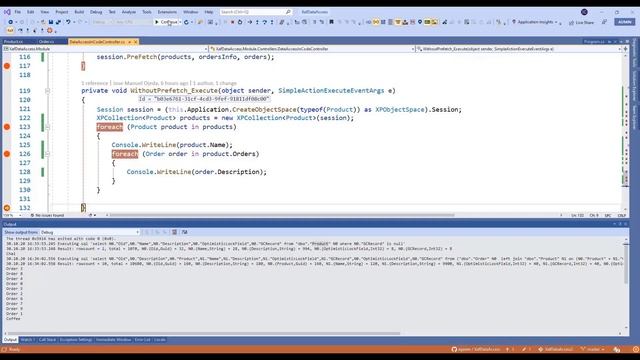Open the Debug menu
The height and width of the screenshot is (360, 640).
click(96, 12)
